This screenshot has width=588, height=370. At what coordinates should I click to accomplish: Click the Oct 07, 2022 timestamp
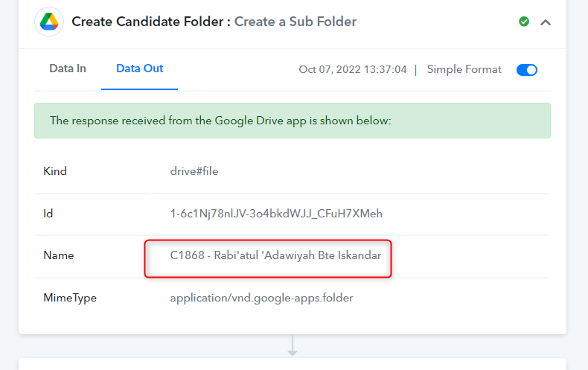click(x=353, y=69)
